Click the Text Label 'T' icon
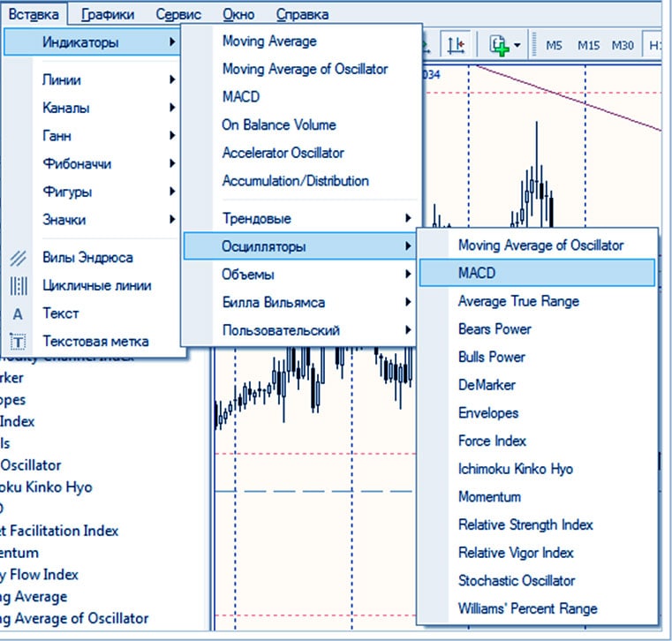This screenshot has width=672, height=641. tap(19, 342)
